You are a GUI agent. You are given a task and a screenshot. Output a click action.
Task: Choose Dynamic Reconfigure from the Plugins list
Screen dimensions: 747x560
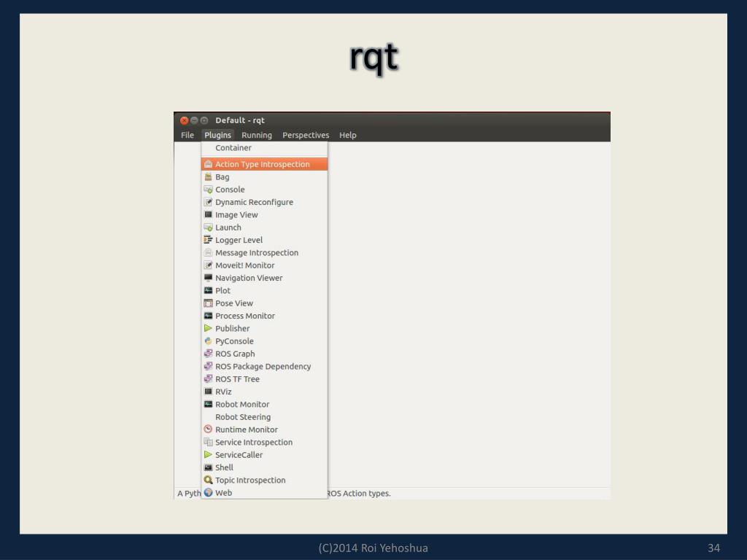[x=254, y=202]
